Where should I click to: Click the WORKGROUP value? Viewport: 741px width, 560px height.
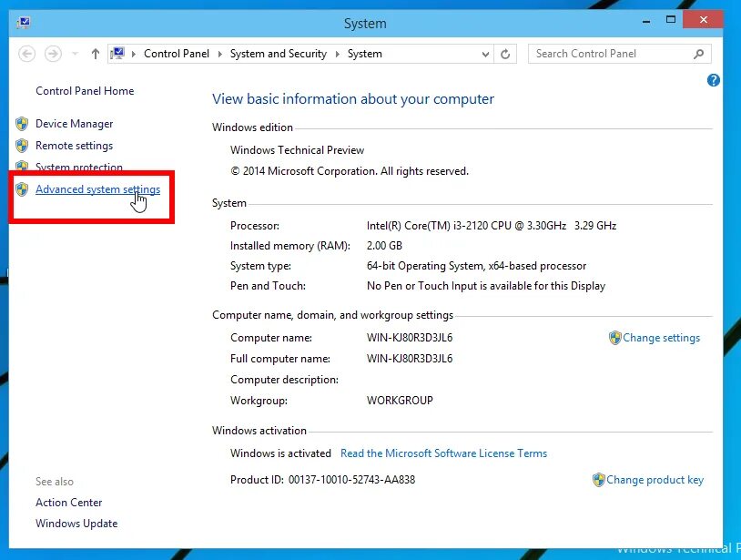400,401
